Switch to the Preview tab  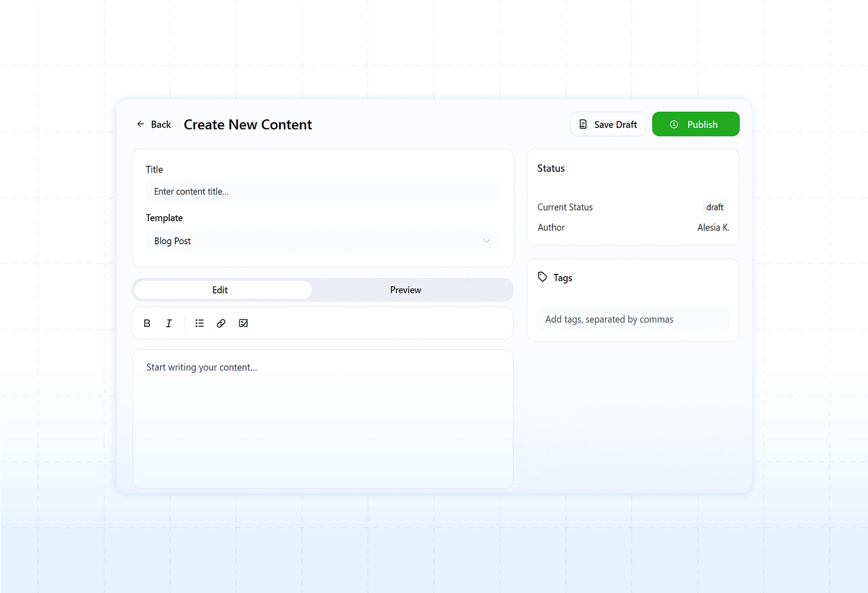coord(405,290)
